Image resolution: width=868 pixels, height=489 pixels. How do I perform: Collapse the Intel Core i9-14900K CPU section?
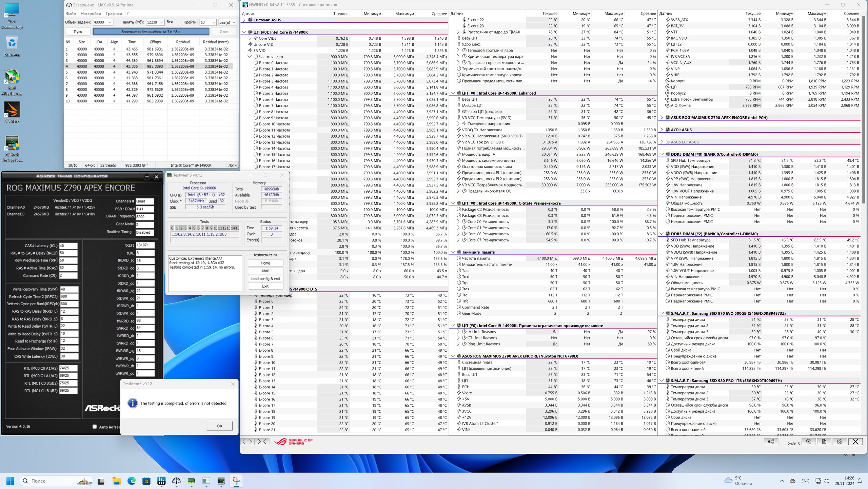tap(244, 32)
